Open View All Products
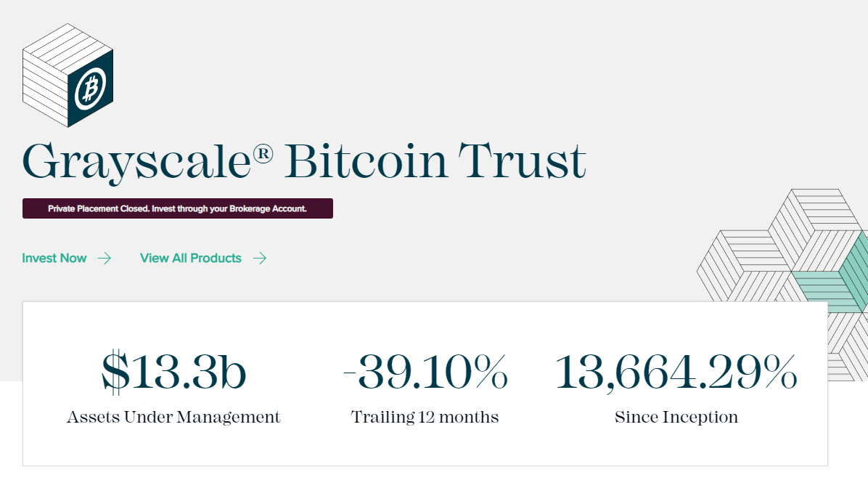868x480 pixels. tap(191, 258)
